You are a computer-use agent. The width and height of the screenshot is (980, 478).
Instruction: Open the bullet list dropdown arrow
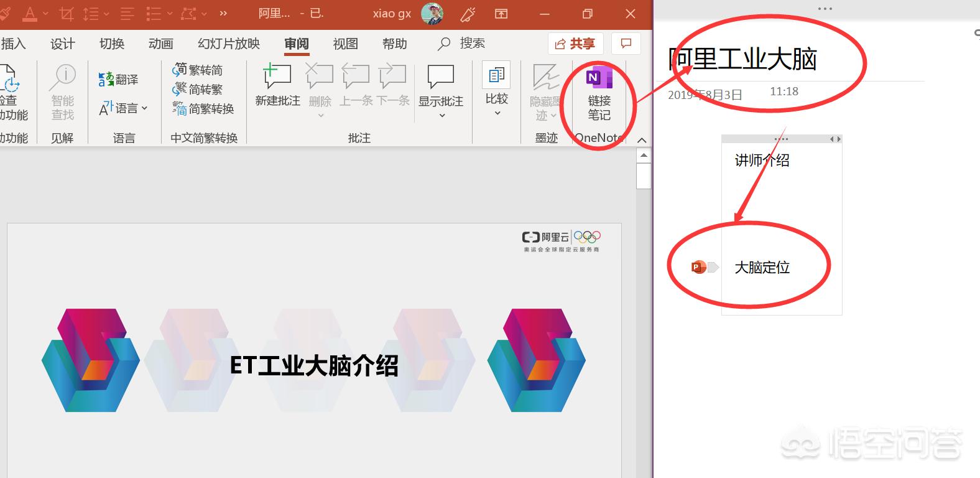click(x=169, y=14)
